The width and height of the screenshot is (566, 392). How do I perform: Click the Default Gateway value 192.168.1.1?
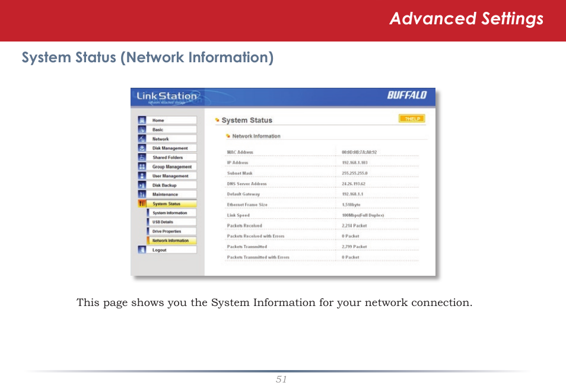352,194
